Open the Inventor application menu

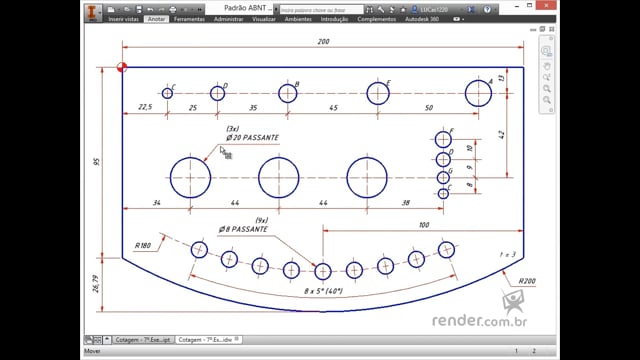pyautogui.click(x=93, y=12)
